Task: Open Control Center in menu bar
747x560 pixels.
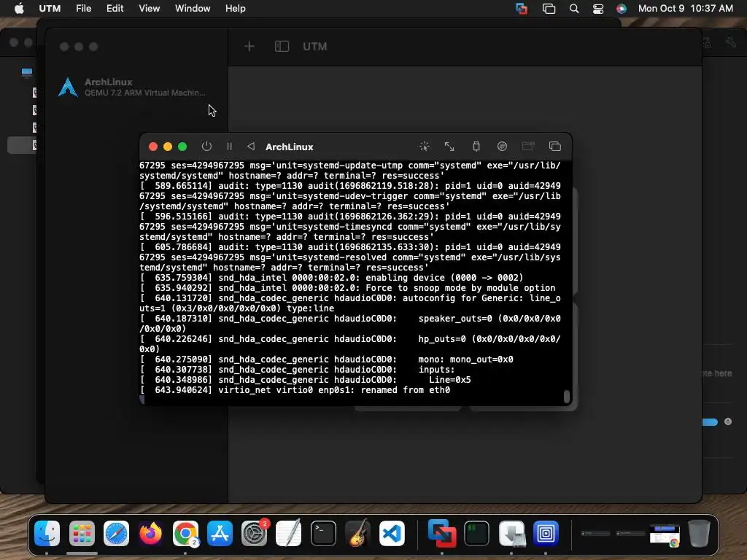Action: (598, 9)
